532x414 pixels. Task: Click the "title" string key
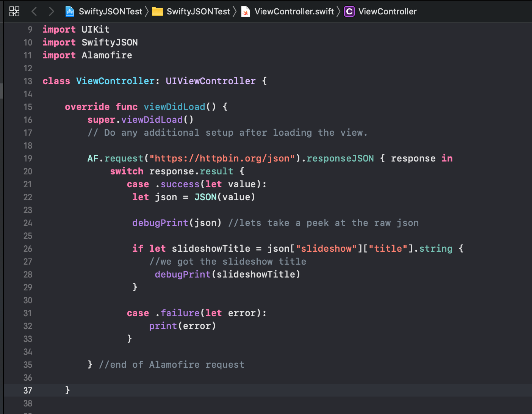388,248
